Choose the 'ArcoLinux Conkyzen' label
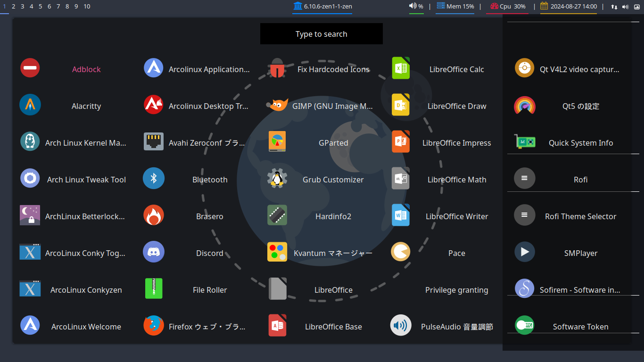The height and width of the screenshot is (362, 644). point(86,290)
